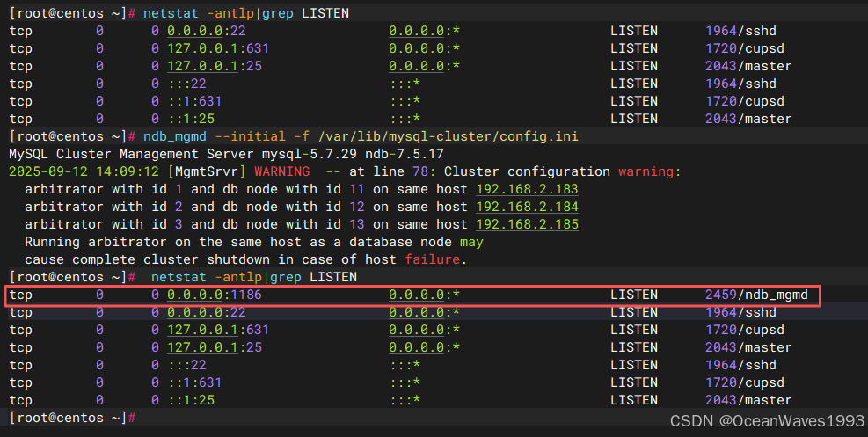Click the red word failure
This screenshot has height=437, width=868.
click(433, 259)
